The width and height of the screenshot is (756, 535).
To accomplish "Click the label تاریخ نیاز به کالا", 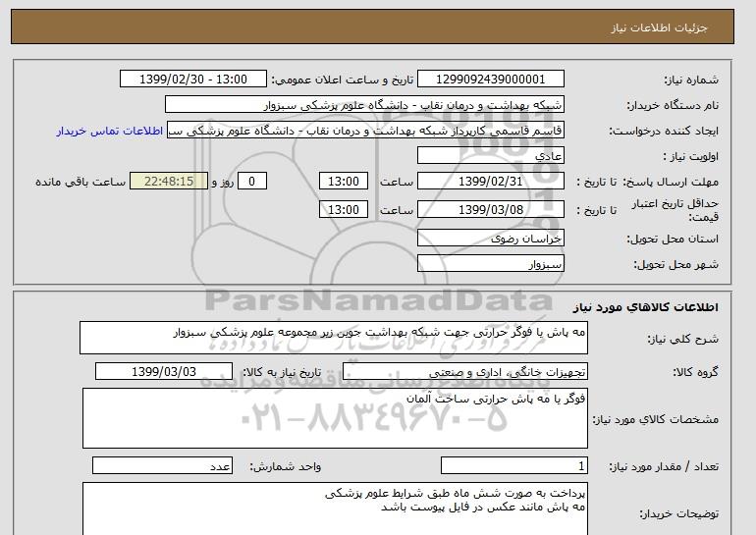I will pos(282,372).
